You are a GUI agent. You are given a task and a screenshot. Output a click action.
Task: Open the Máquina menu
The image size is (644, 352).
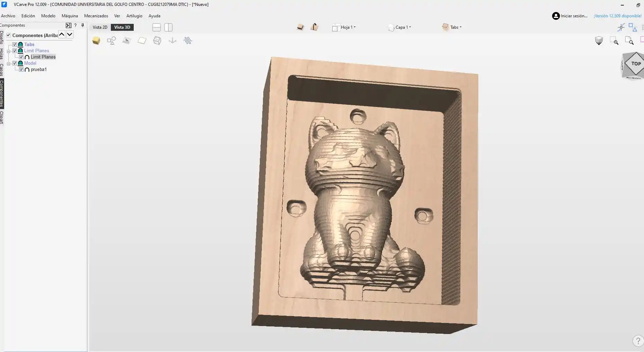(x=70, y=16)
